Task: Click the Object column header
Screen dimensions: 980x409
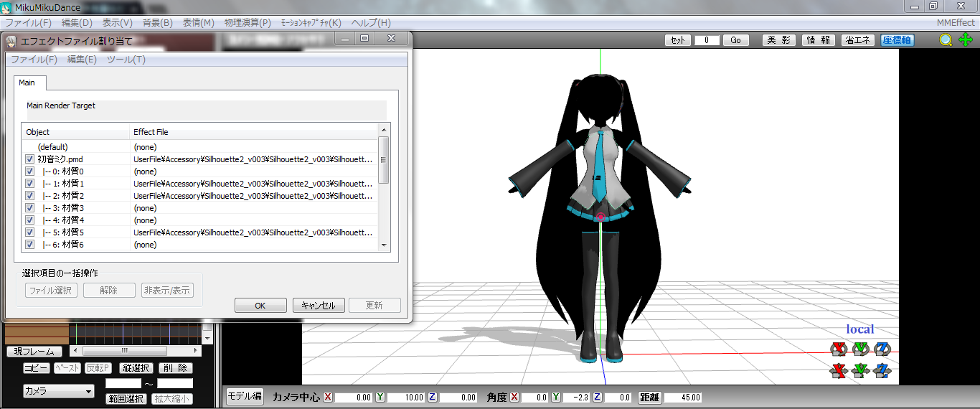Action: [75, 132]
